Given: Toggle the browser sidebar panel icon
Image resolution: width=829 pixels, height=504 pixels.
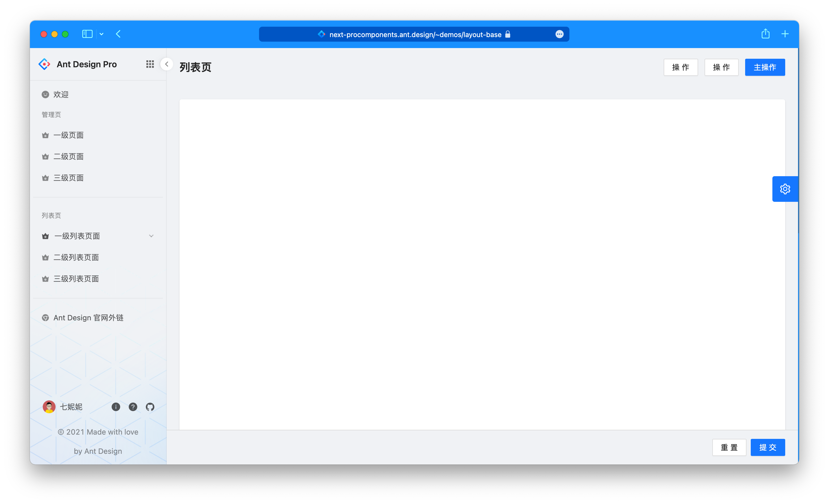Looking at the screenshot, I should (x=87, y=34).
